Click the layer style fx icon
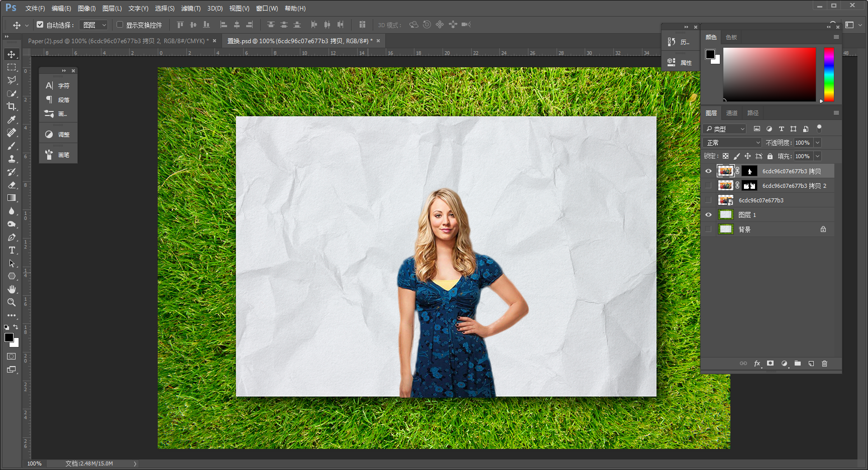868x470 pixels. [x=757, y=363]
